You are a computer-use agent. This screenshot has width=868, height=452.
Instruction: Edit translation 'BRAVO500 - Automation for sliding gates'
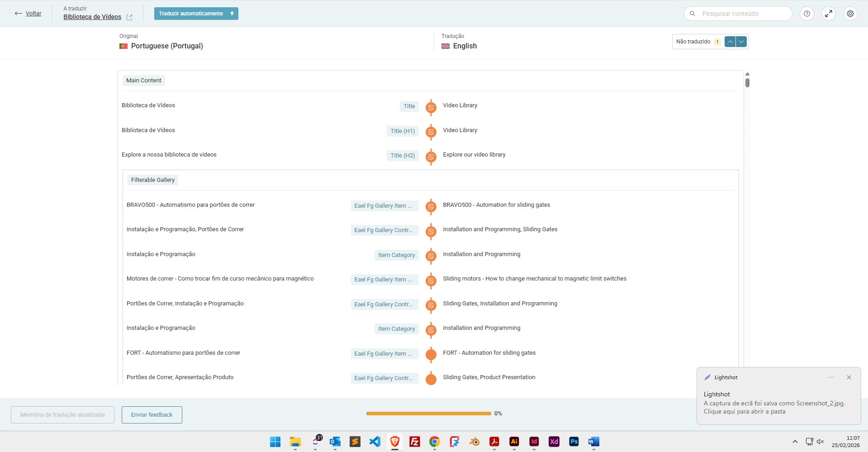click(x=497, y=205)
